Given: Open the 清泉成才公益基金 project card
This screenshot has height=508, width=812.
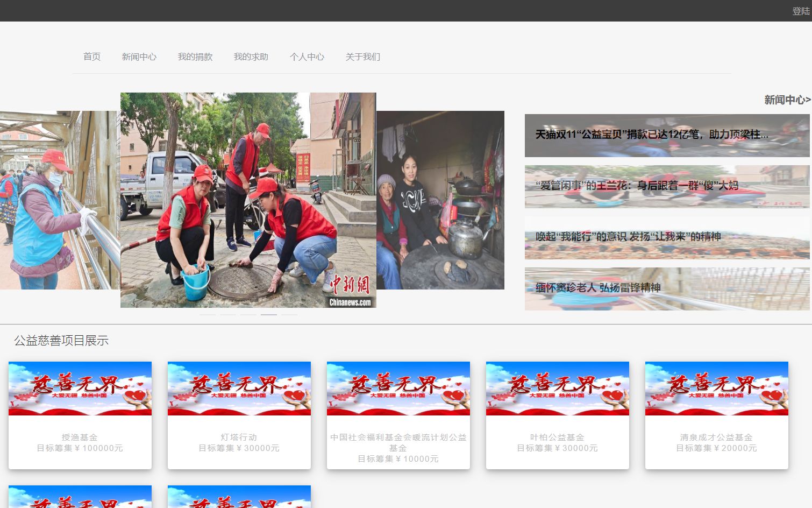Looking at the screenshot, I should coord(717,415).
